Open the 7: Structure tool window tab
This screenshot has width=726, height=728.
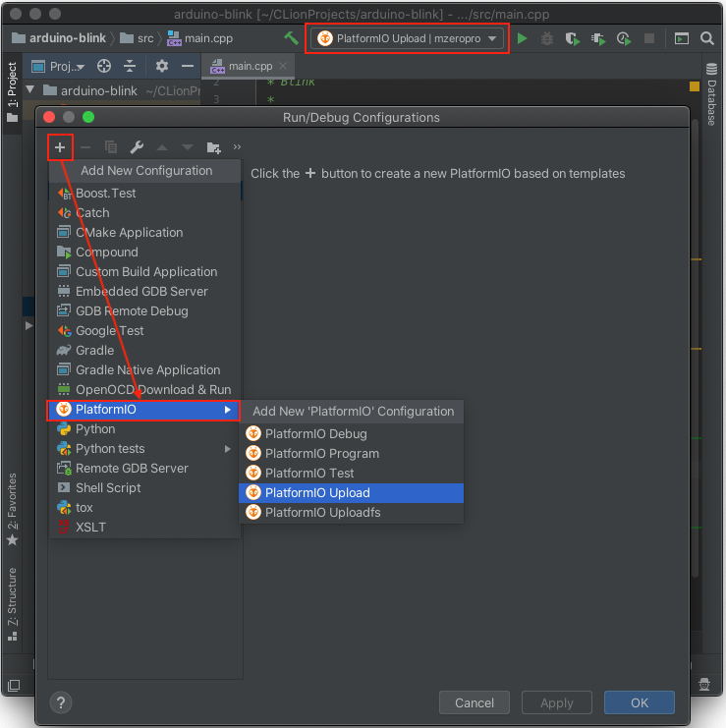click(12, 604)
